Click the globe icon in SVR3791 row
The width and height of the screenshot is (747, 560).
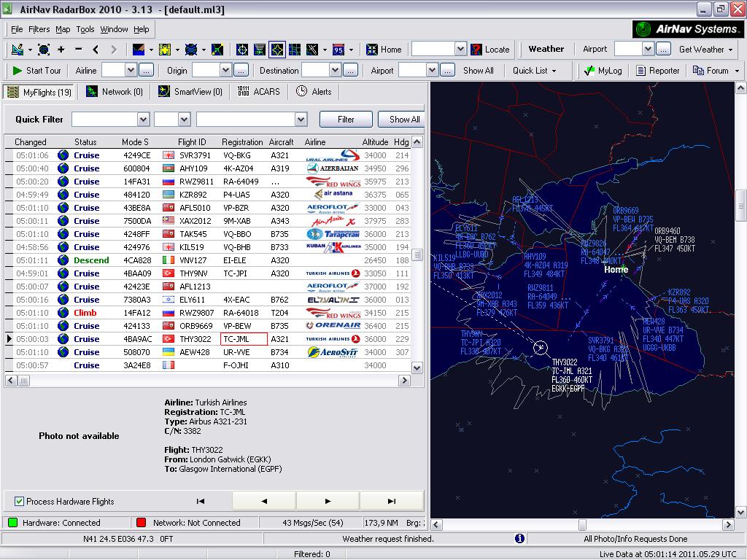pyautogui.click(x=63, y=155)
